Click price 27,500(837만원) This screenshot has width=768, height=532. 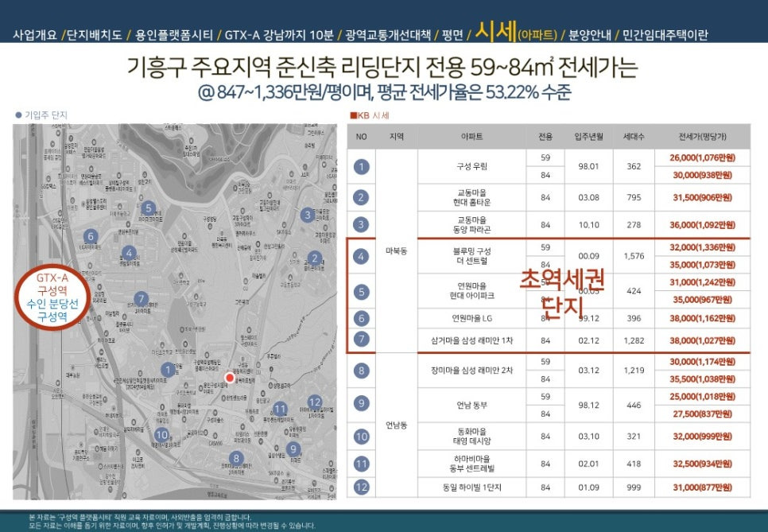(702, 414)
